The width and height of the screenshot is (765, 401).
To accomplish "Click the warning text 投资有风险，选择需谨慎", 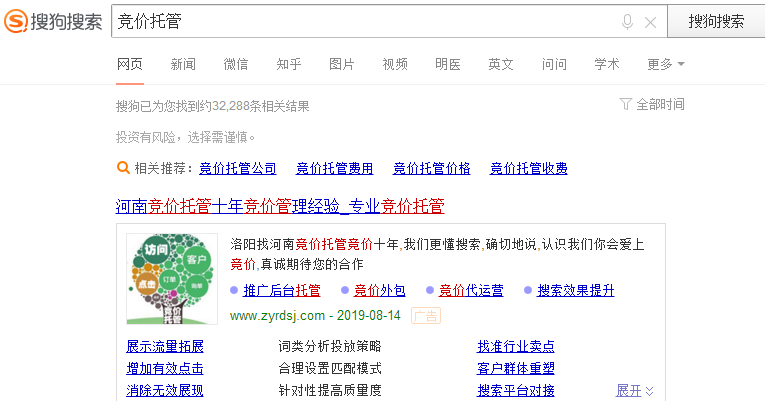I will [185, 138].
